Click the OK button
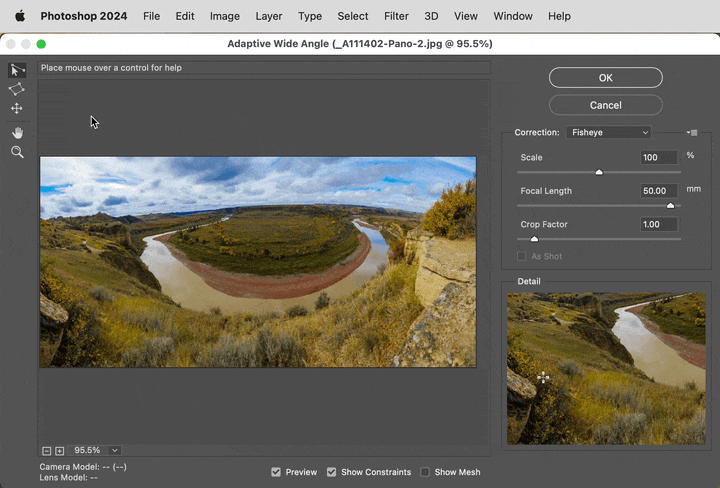The image size is (720, 488). click(x=606, y=78)
